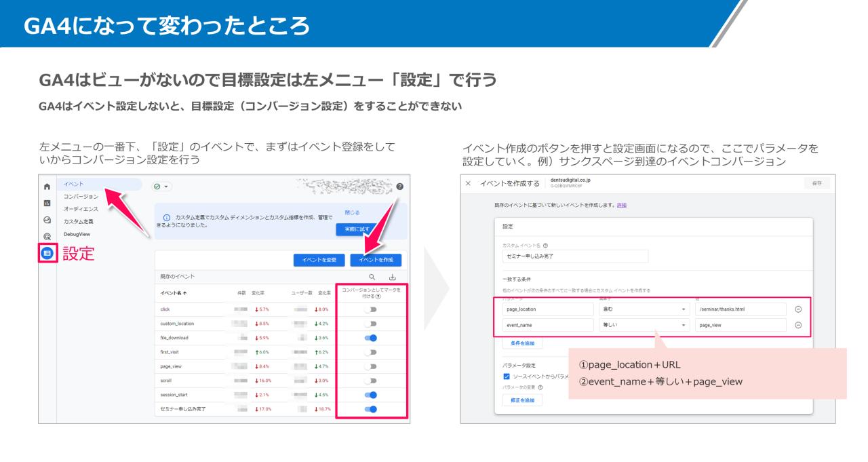Click the search icon above the event list
868x462 pixels.
coord(372,275)
